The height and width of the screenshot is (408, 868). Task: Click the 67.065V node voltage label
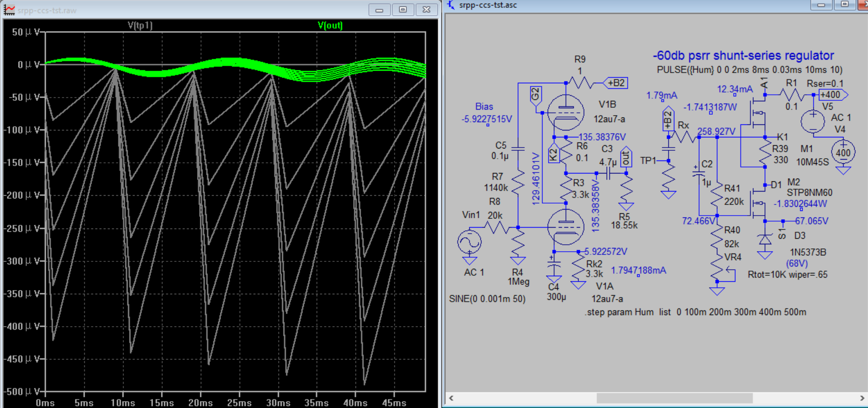click(812, 221)
